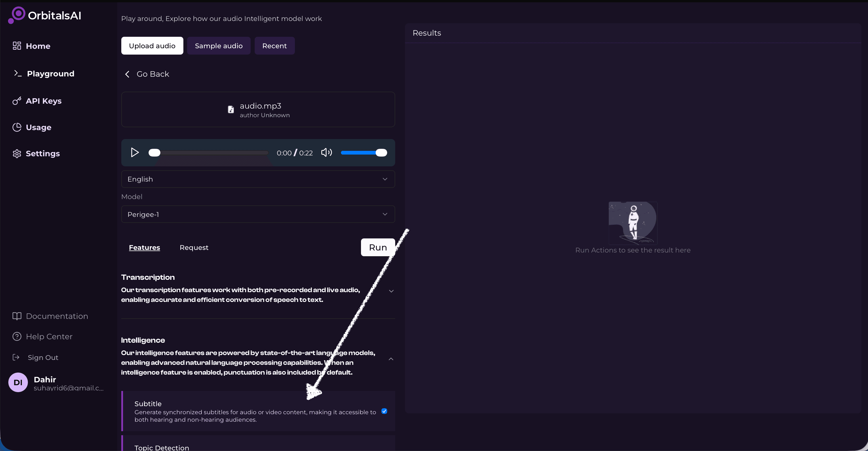Screen dimensions: 868x451
Task: Collapse the Intelligence section chevron
Action: click(391, 359)
